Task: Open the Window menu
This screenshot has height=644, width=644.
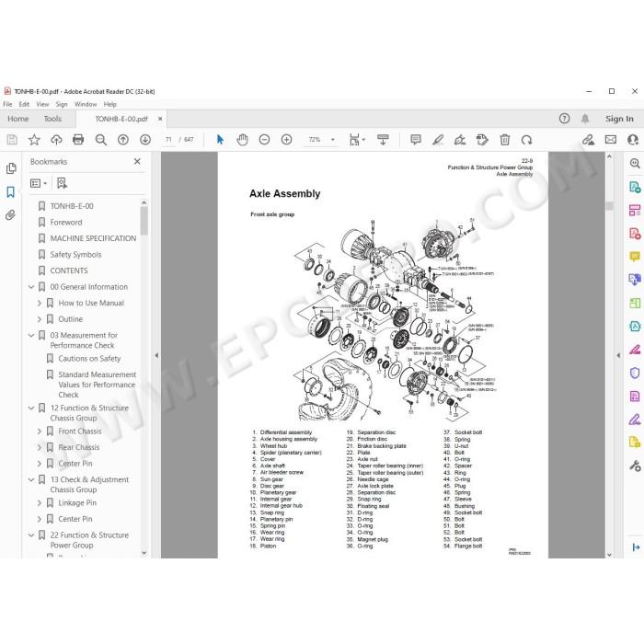Action: (86, 104)
